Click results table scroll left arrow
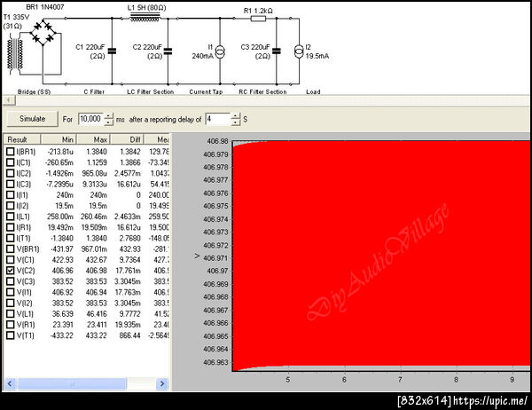Screen dimensions: 532x410 click(x=10, y=384)
